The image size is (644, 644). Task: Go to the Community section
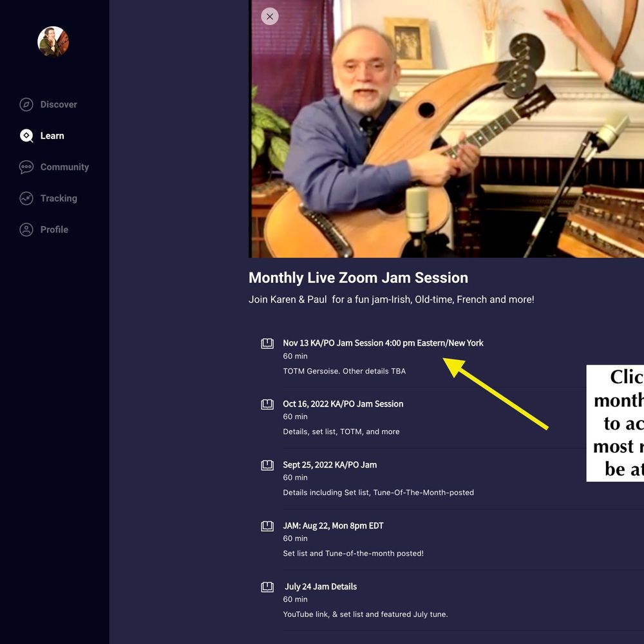point(64,167)
